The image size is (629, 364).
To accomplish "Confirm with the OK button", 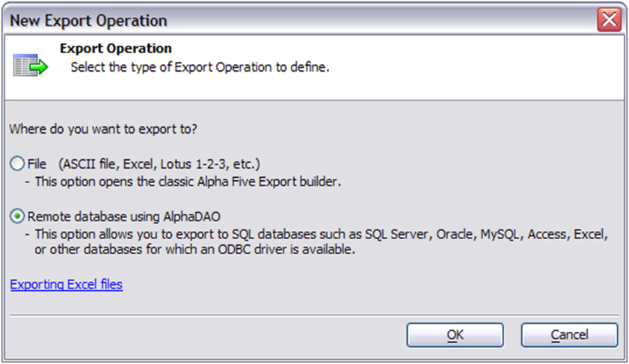I will pos(455,335).
